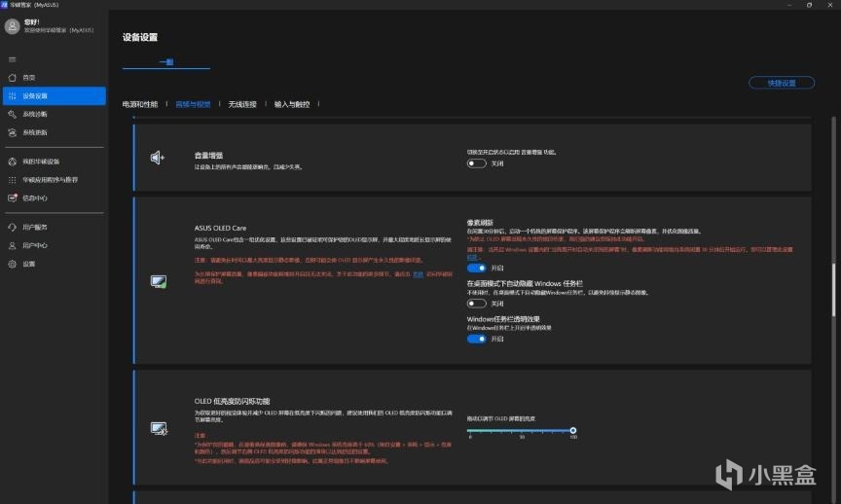Open 电源和性能 power and performance section
841x504 pixels.
click(140, 104)
